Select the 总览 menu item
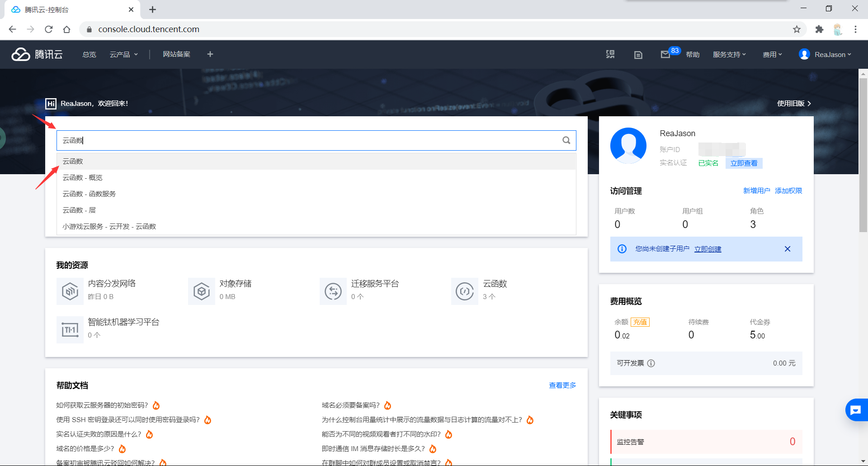 tap(90, 54)
